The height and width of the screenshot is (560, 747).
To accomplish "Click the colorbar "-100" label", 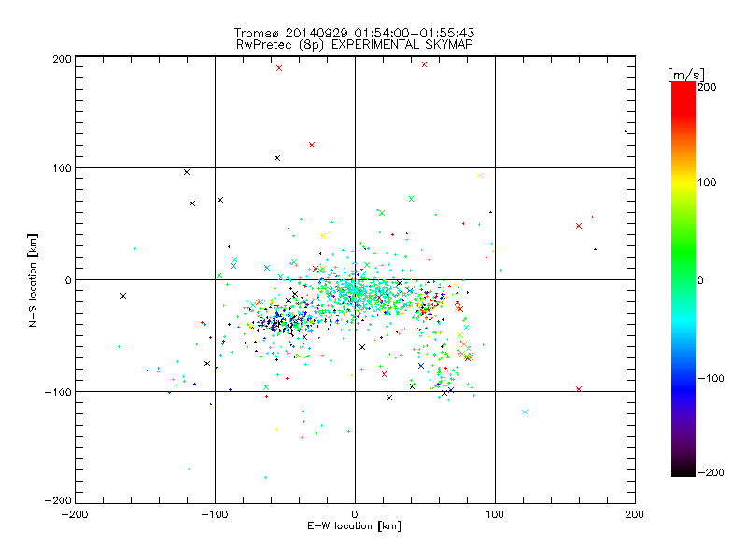I will click(x=711, y=378).
